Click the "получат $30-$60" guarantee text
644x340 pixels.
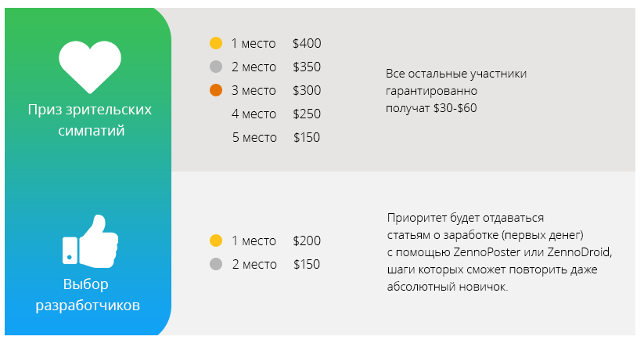431,108
